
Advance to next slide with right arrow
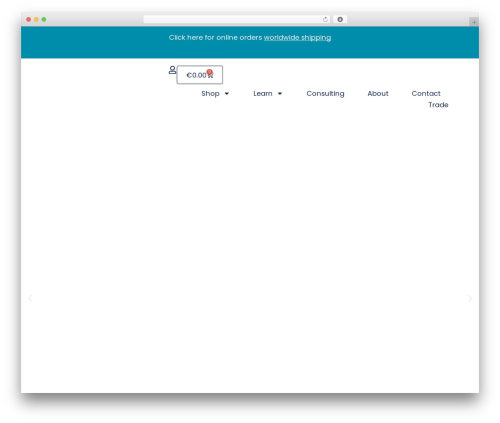(x=470, y=298)
